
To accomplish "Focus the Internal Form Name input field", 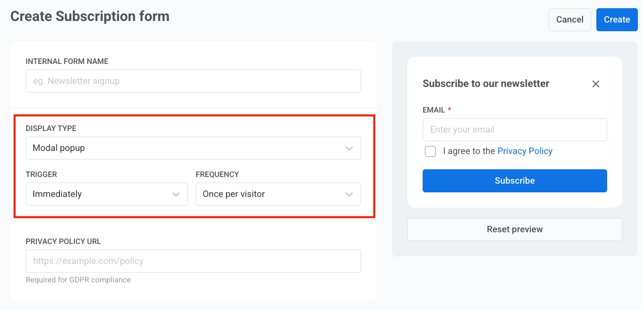I will tap(193, 81).
